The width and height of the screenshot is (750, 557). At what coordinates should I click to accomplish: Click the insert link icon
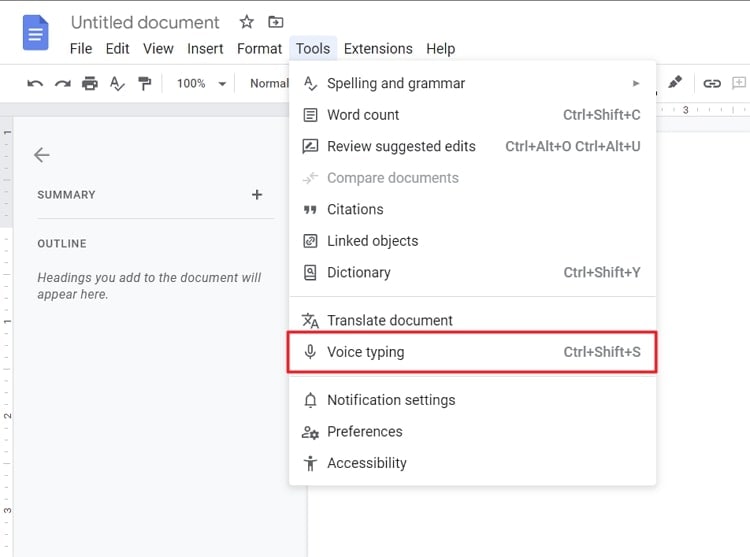pos(712,83)
